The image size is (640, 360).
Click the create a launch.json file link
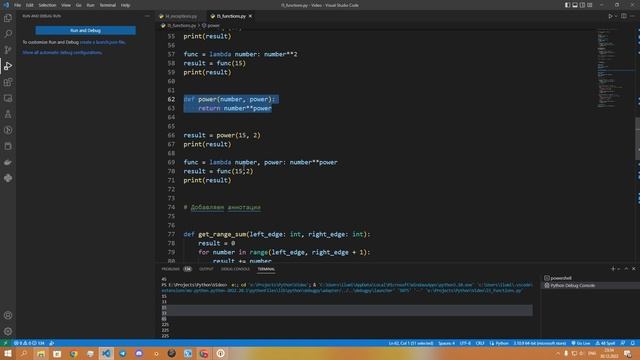102,42
